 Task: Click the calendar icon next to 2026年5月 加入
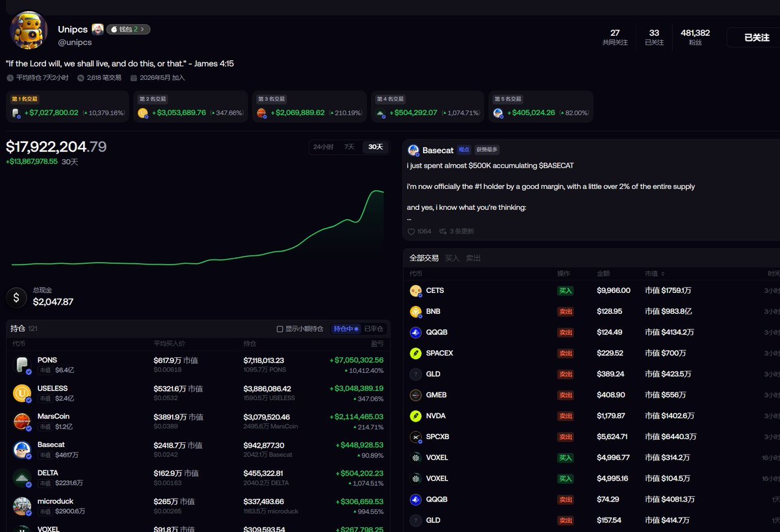tap(133, 78)
